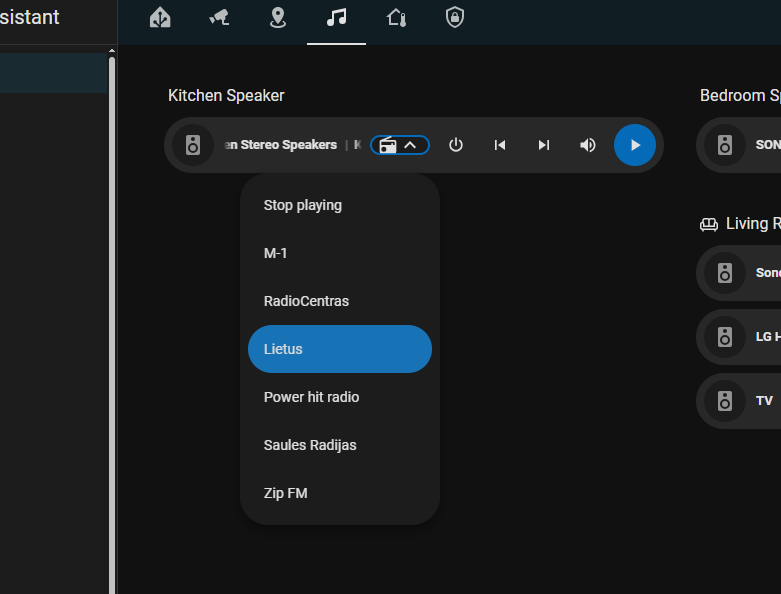Viewport: 781px width, 594px height.
Task: Open the map location tab
Action: pyautogui.click(x=277, y=18)
